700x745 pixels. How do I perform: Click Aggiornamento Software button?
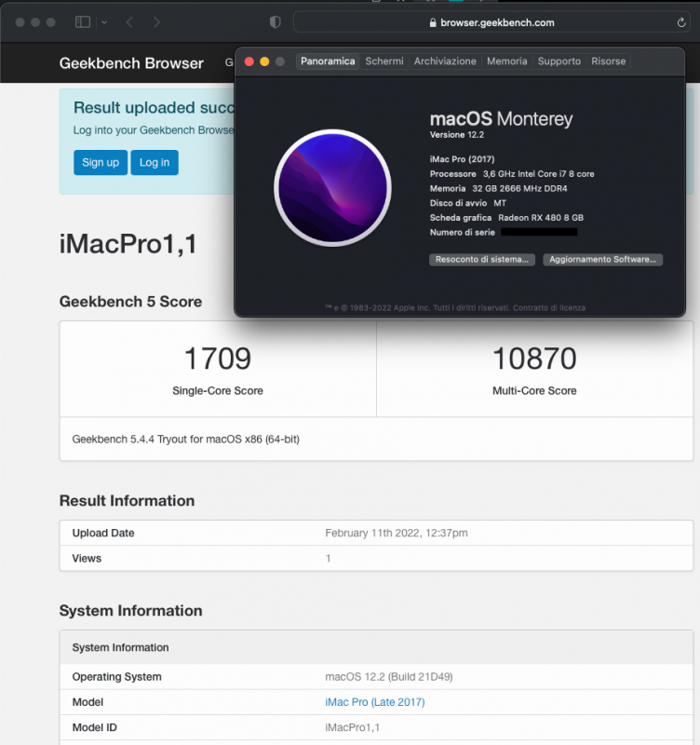click(x=602, y=260)
